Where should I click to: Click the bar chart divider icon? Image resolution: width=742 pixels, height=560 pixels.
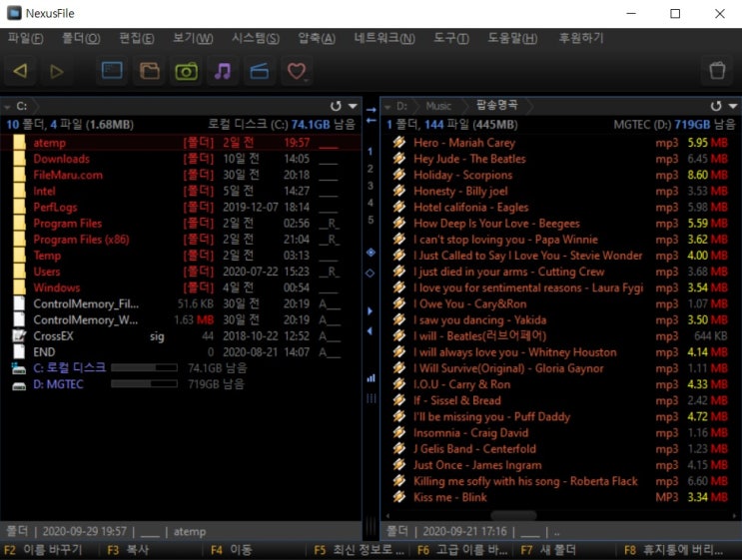[371, 378]
